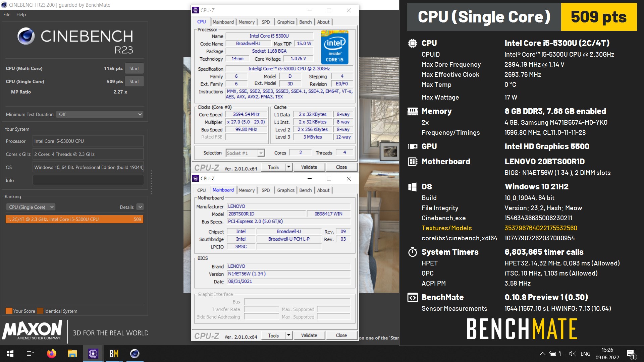Click the 509 pts score badge

pos(599,17)
